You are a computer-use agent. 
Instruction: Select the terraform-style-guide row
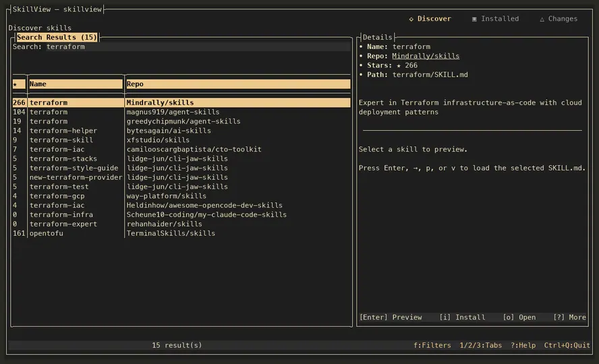(181, 169)
